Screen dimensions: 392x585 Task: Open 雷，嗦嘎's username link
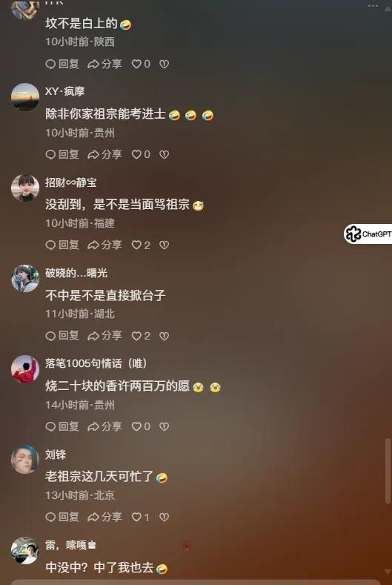70,545
